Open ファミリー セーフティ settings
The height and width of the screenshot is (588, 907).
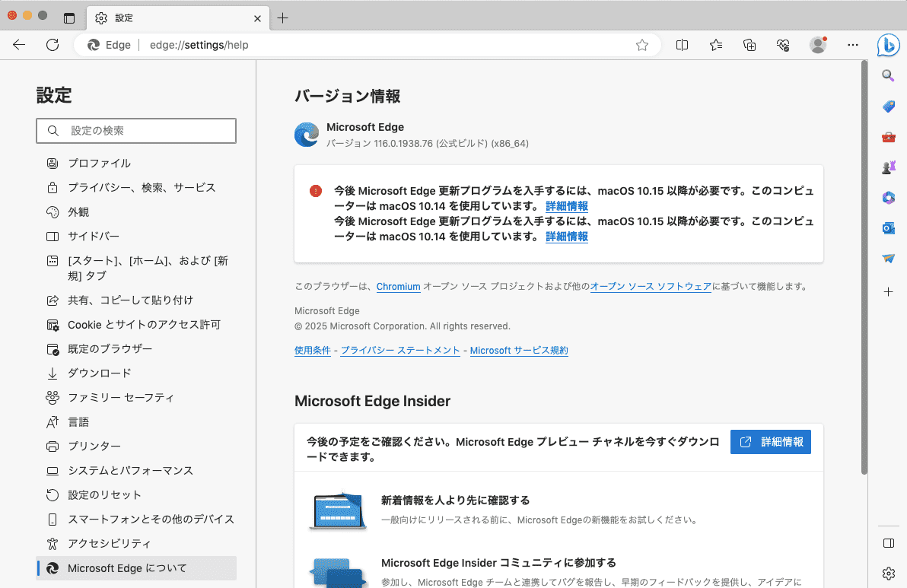click(136, 397)
